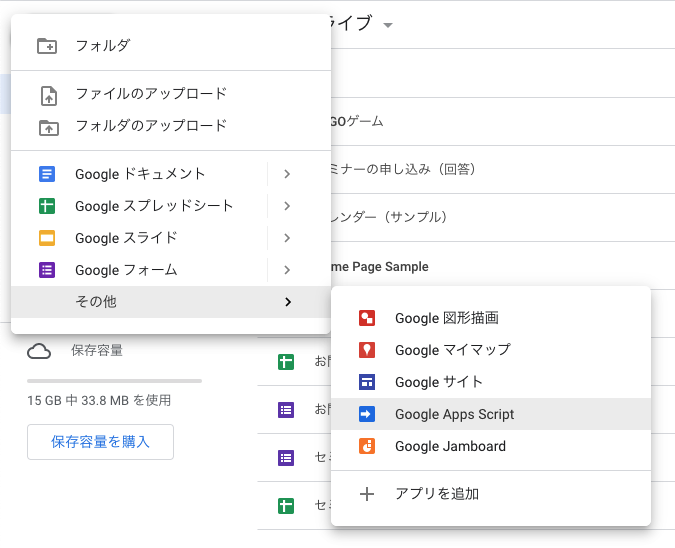The height and width of the screenshot is (548, 675).
Task: Click the Google My Maps pin icon
Action: [367, 350]
